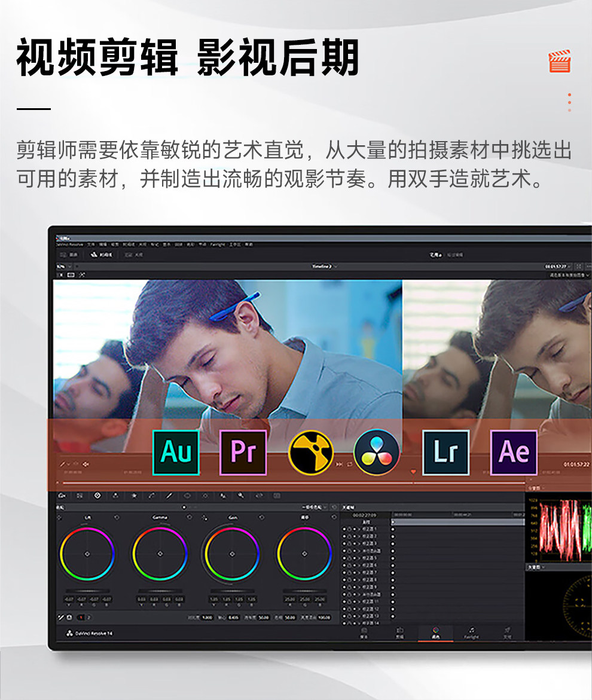Toggle enable dot for 校正器 3 row

pyautogui.click(x=344, y=544)
